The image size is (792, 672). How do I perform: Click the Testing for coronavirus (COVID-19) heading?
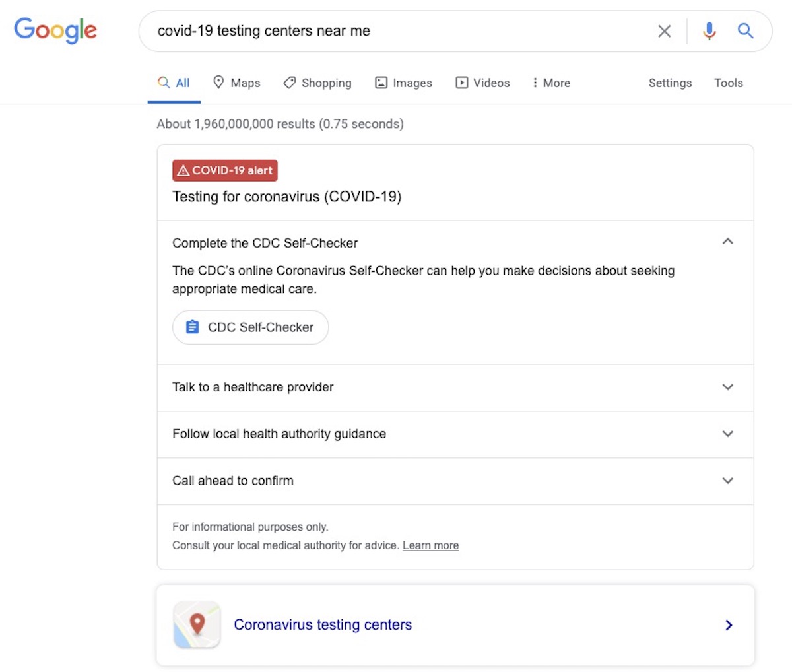[287, 197]
